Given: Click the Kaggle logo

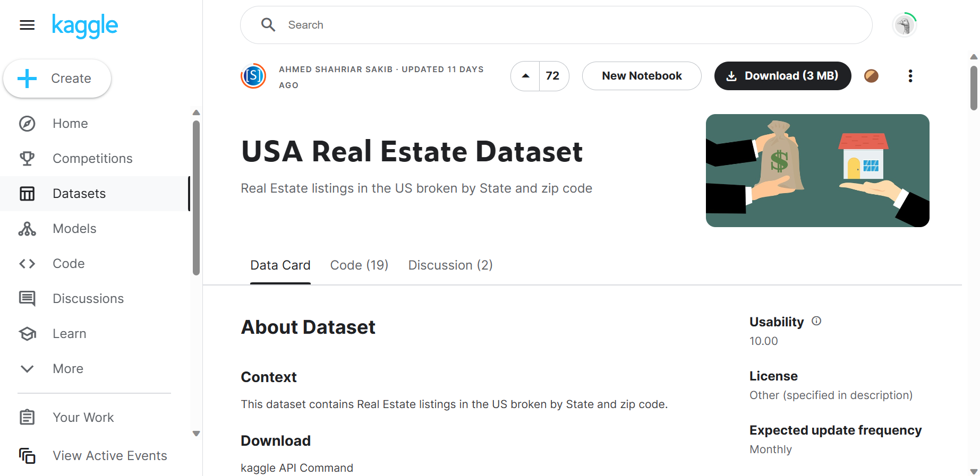Looking at the screenshot, I should tap(85, 25).
